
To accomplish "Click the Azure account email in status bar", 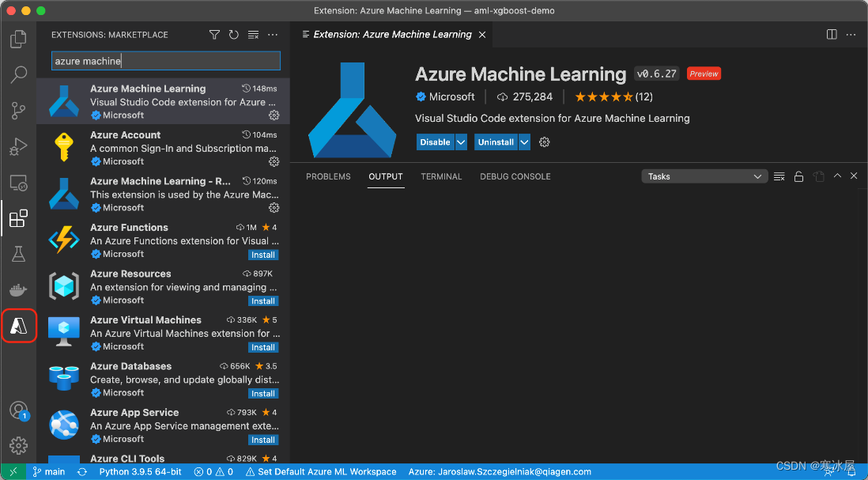I will pyautogui.click(x=500, y=471).
